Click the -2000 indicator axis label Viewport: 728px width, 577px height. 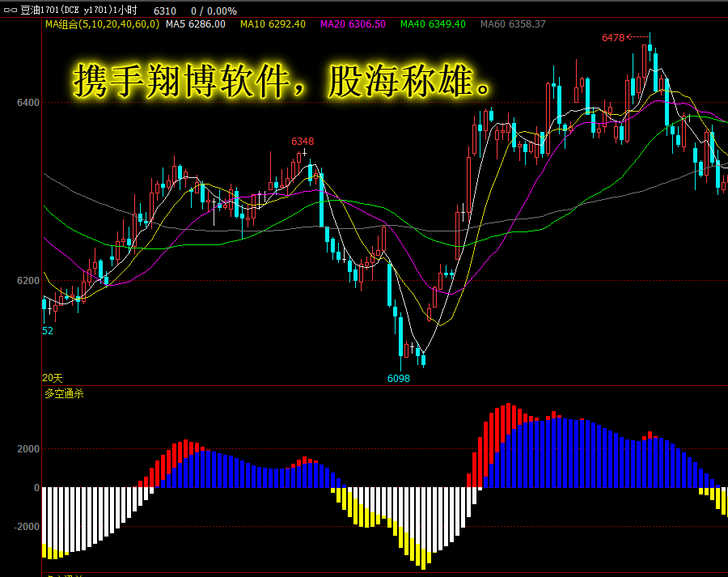(27, 527)
